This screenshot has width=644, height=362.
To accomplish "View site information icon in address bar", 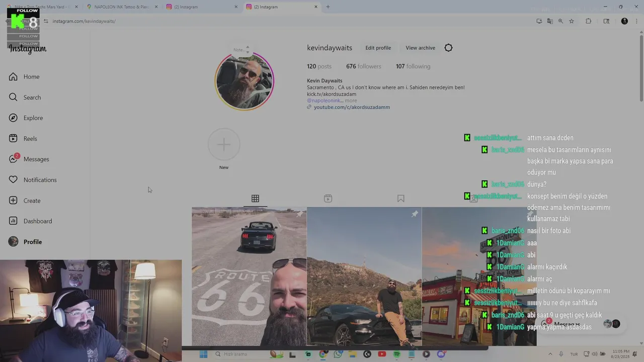I will [x=46, y=21].
